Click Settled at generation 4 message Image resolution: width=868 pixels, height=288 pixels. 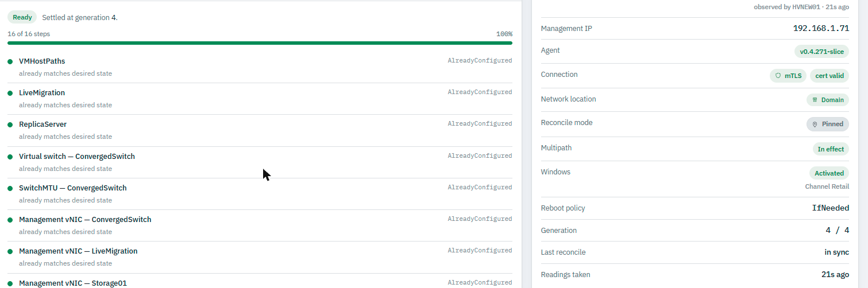80,17
